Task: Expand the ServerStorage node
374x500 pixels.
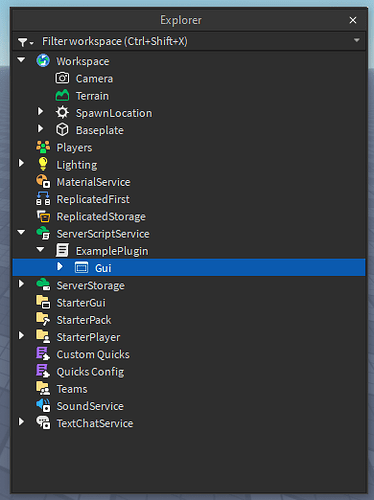Action: click(x=21, y=284)
